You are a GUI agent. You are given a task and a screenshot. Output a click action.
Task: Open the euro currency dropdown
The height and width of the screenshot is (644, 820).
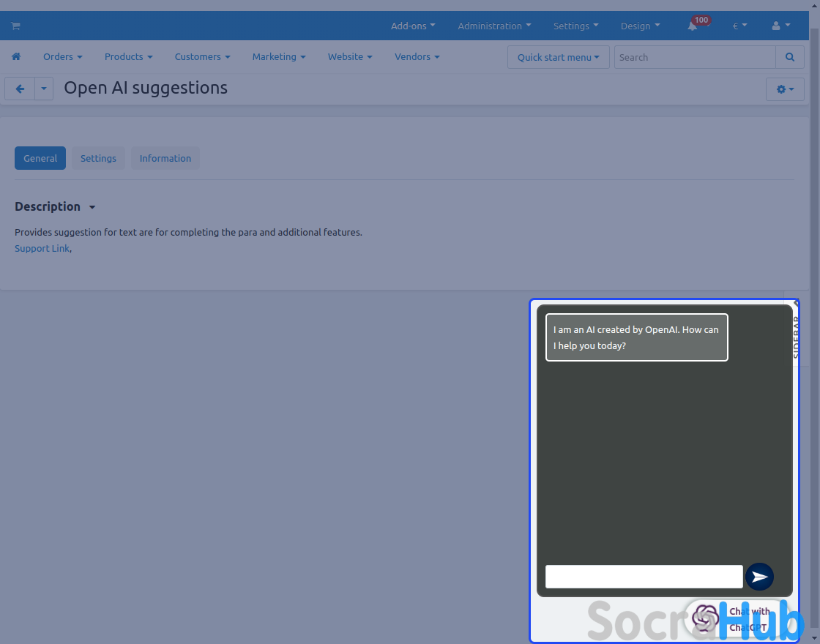click(739, 26)
